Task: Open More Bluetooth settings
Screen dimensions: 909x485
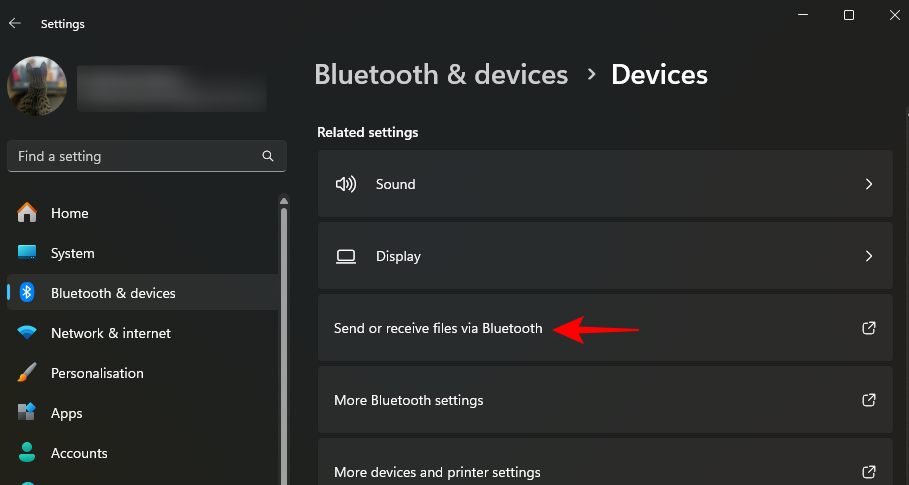Action: point(409,400)
